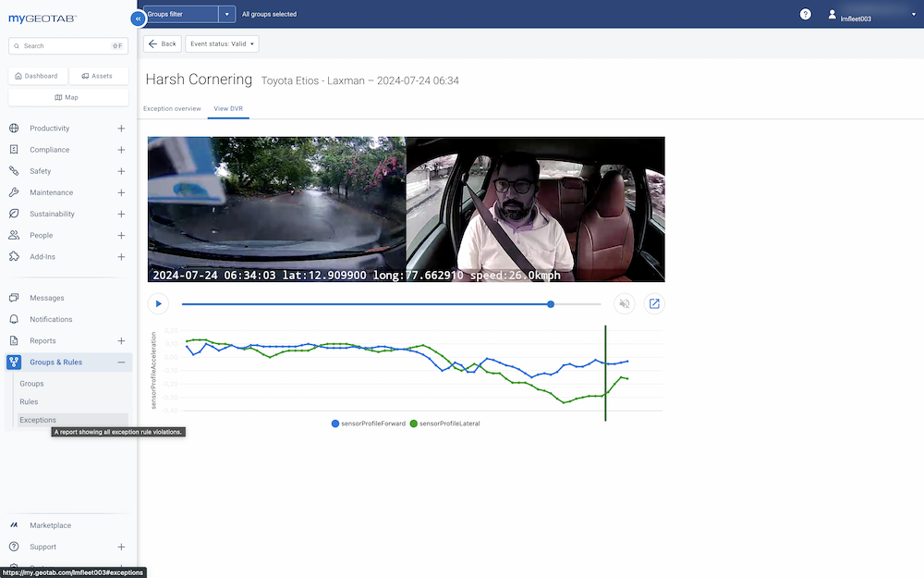The image size is (924, 578).
Task: Open video in new window icon
Action: pos(654,303)
